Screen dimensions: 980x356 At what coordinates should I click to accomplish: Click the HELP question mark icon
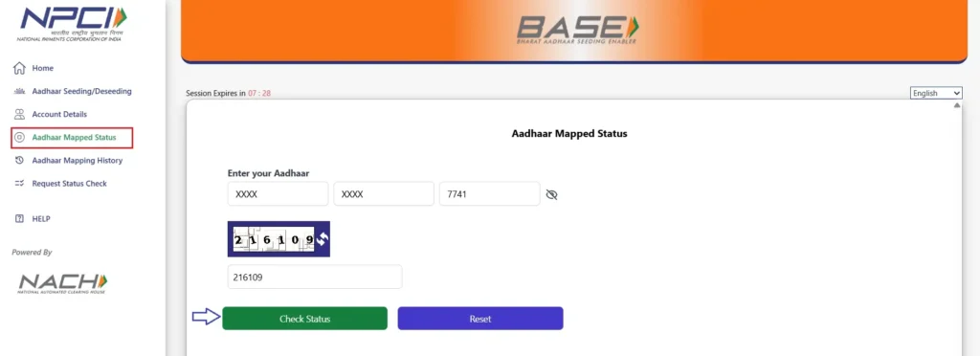tap(19, 219)
